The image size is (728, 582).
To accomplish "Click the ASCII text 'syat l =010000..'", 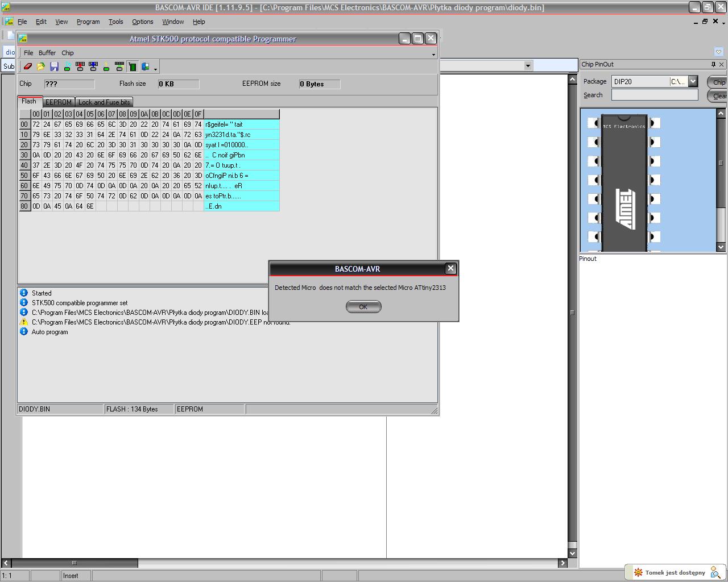I will click(x=226, y=145).
